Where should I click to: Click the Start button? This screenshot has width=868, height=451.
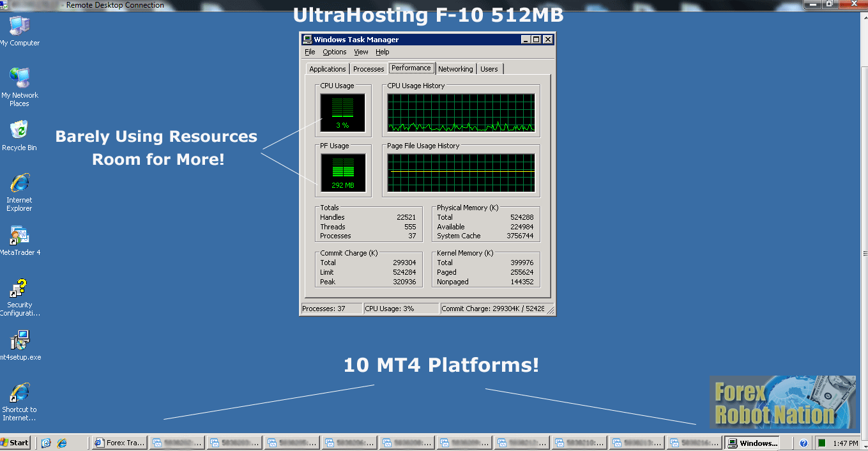point(15,443)
